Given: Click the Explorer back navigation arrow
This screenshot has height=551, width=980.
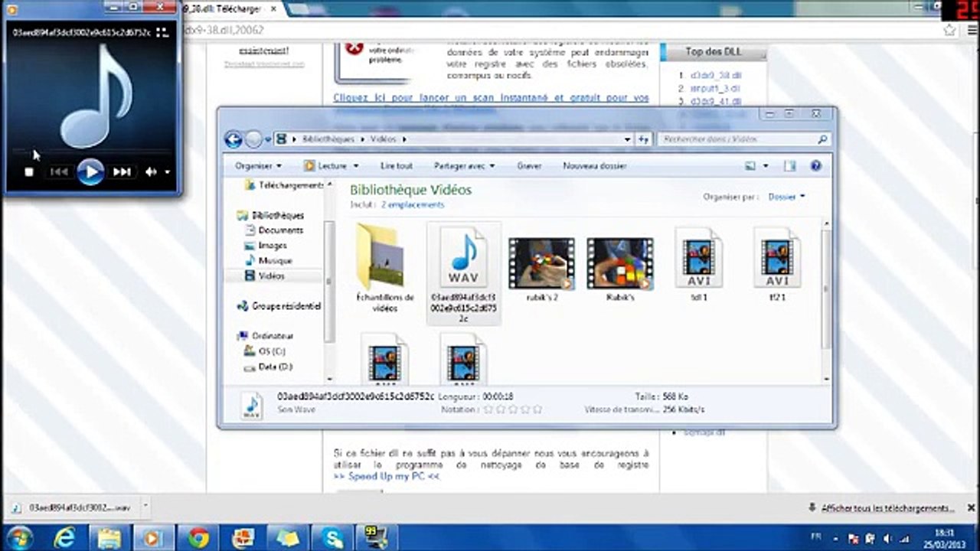Looking at the screenshot, I should click(x=234, y=139).
